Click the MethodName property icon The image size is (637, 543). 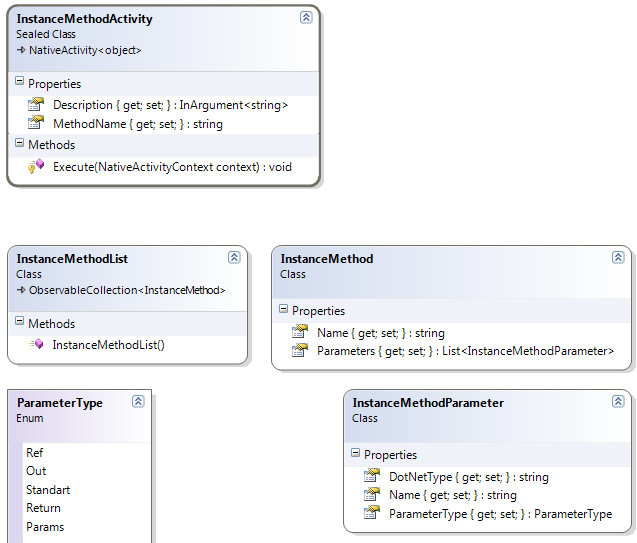36,123
